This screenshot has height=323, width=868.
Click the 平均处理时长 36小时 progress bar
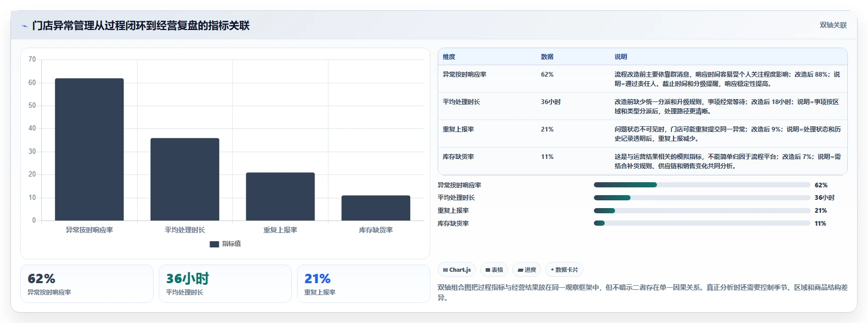702,198
